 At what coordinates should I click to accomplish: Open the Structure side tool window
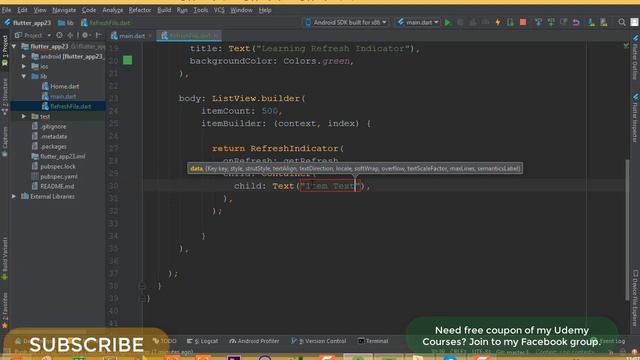pyautogui.click(x=5, y=96)
